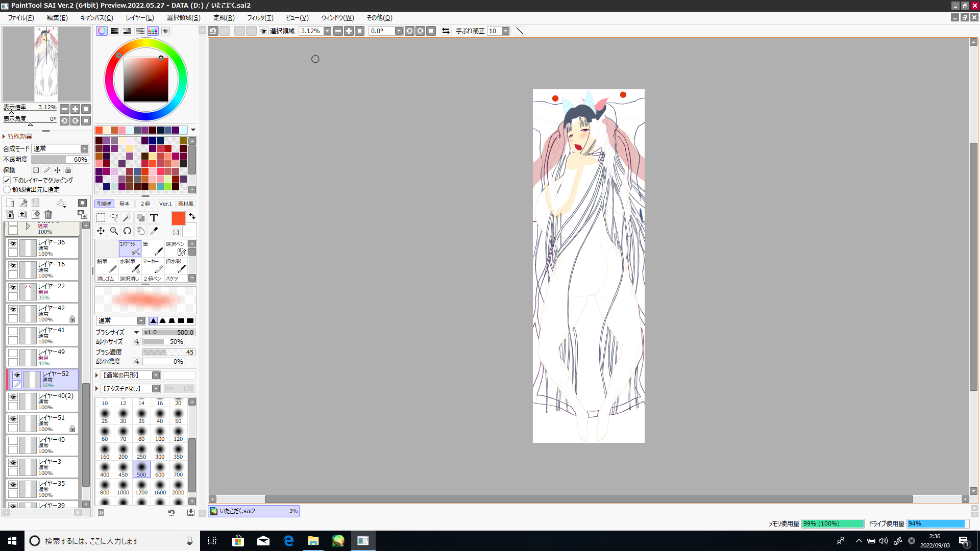Image resolution: width=980 pixels, height=551 pixels.
Task: Create a new linework layer
Action: [23, 203]
